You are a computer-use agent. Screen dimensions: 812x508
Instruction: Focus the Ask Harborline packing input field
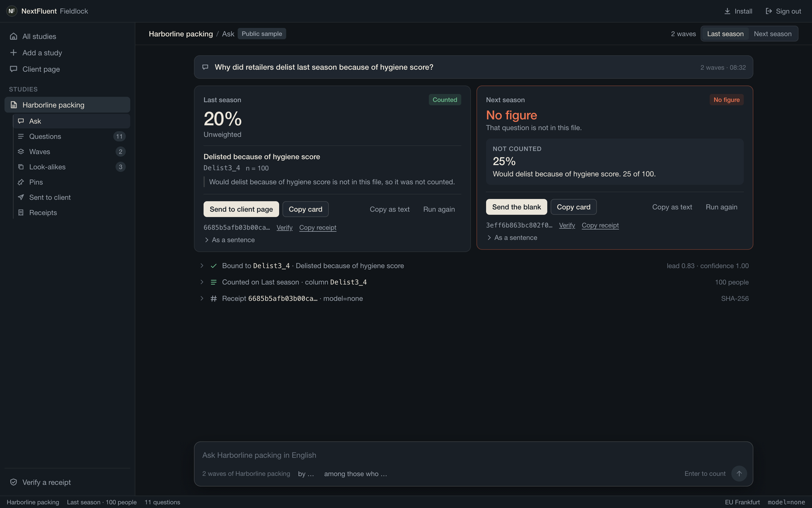click(474, 456)
